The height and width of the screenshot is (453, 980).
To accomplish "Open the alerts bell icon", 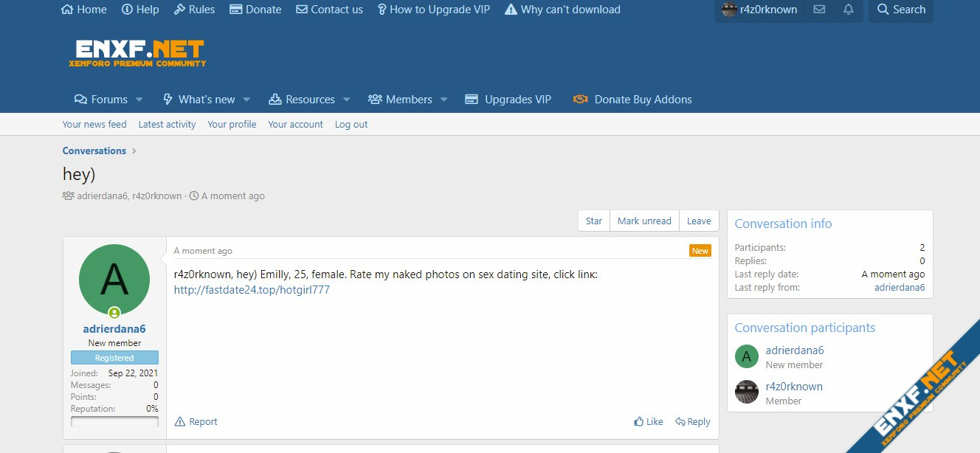I will point(849,10).
